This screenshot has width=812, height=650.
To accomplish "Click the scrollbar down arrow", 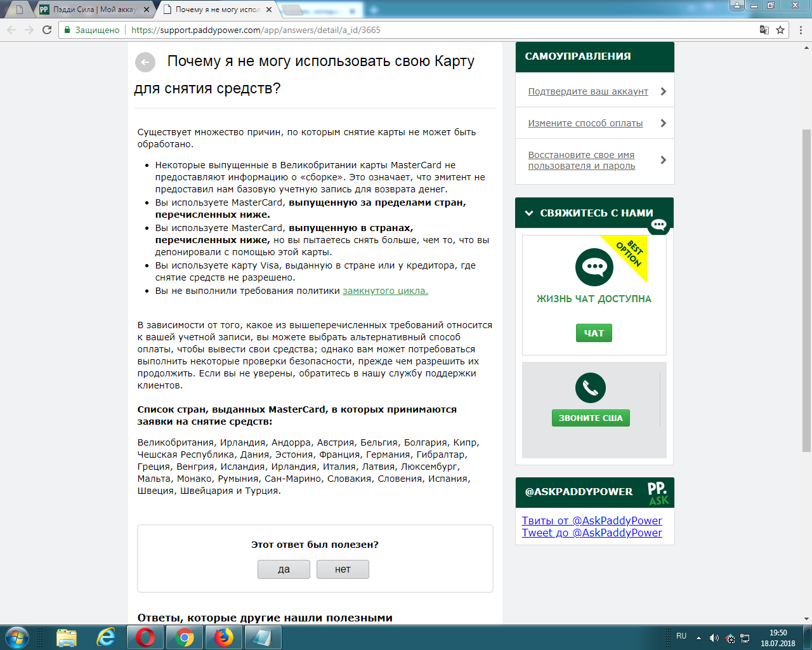I will pos(806,619).
